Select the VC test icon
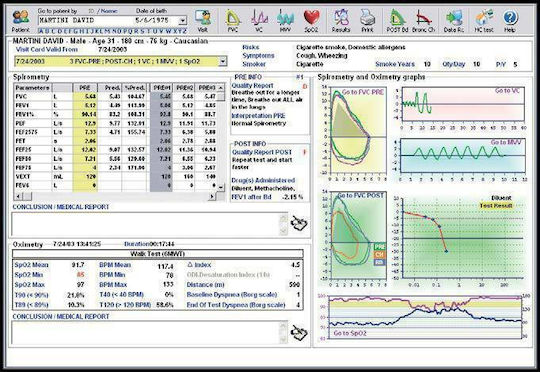Image resolution: width=540 pixels, height=372 pixels. [259, 21]
